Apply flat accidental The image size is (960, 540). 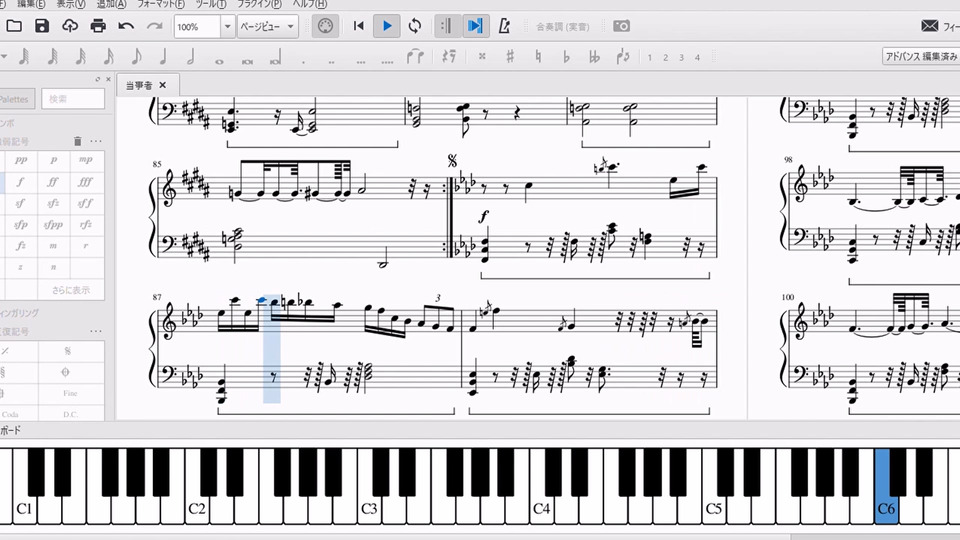coord(566,56)
